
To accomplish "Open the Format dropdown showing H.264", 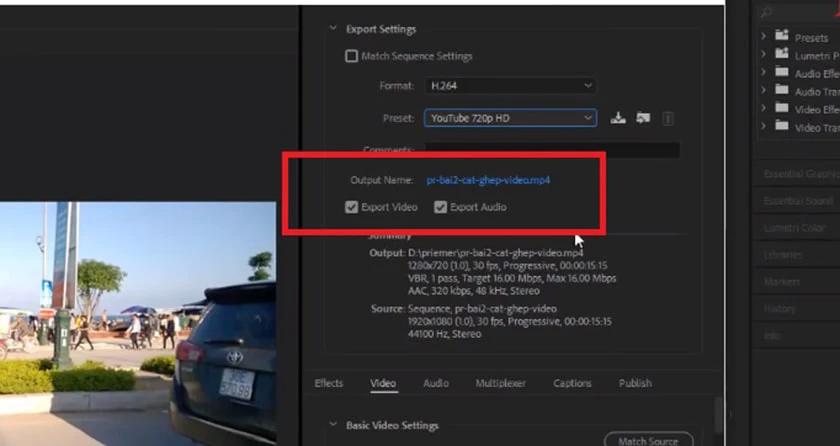I will [x=510, y=86].
